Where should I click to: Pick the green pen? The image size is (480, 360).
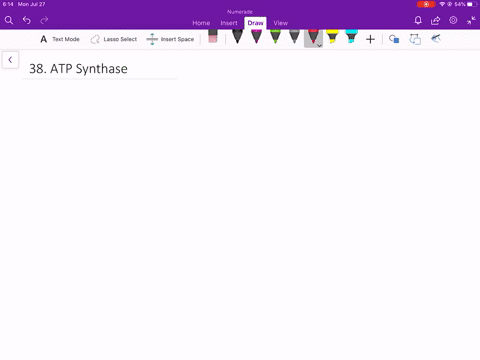(275, 37)
